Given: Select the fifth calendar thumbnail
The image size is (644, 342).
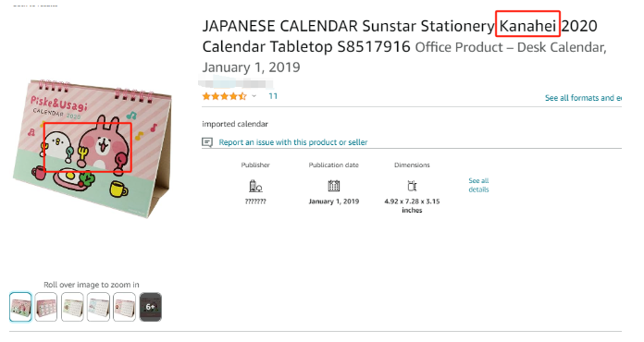Looking at the screenshot, I should coord(124,307).
